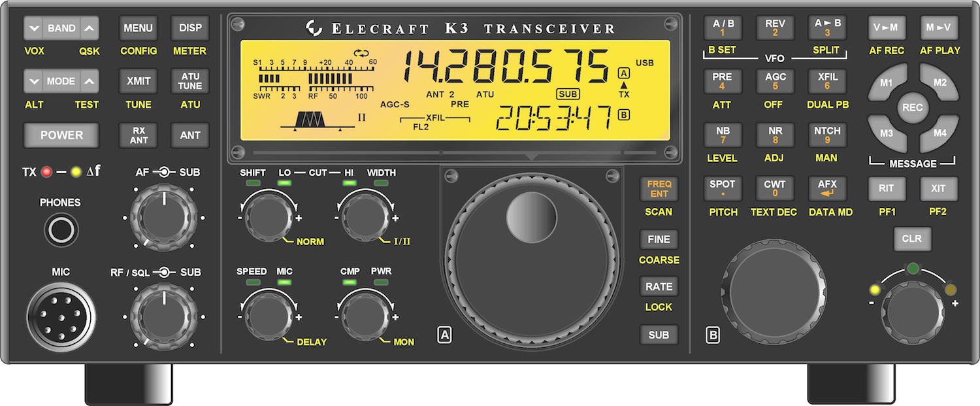Viewport: 980px width, 406px height.
Task: Step the MODE selector up
Action: pyautogui.click(x=90, y=82)
